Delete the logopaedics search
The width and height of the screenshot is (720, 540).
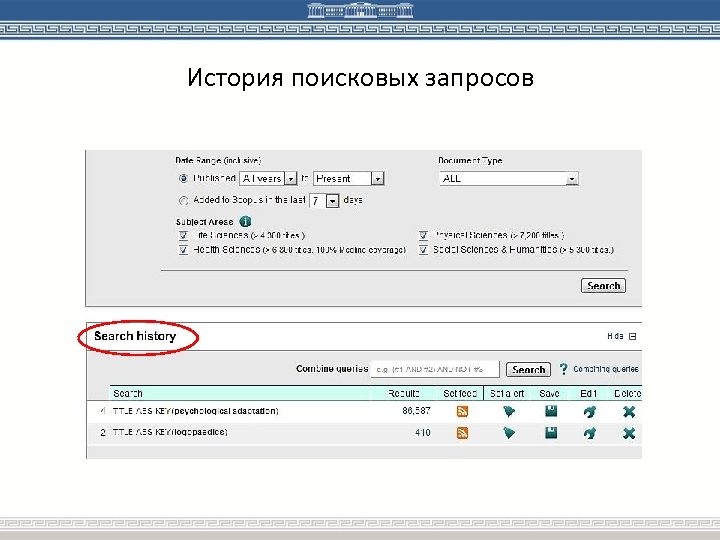(629, 433)
